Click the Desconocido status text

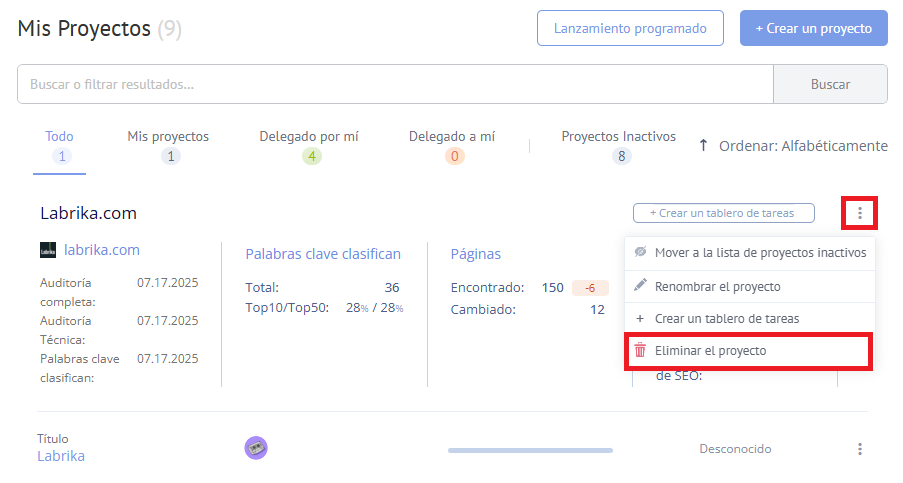point(735,449)
